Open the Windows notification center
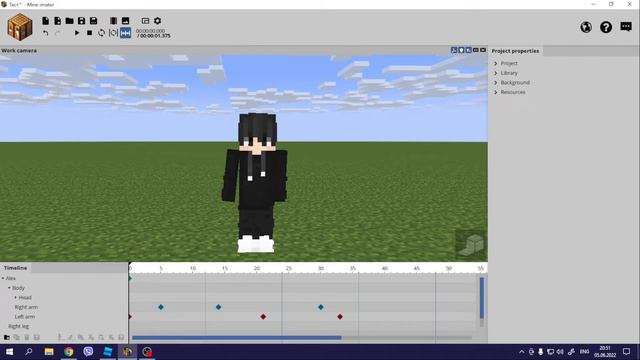Viewport: 640px width, 360px height. pyautogui.click(x=627, y=351)
